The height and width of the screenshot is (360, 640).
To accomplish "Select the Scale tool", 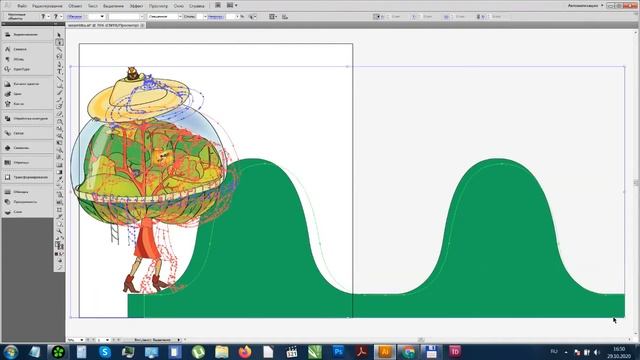I will (59, 129).
